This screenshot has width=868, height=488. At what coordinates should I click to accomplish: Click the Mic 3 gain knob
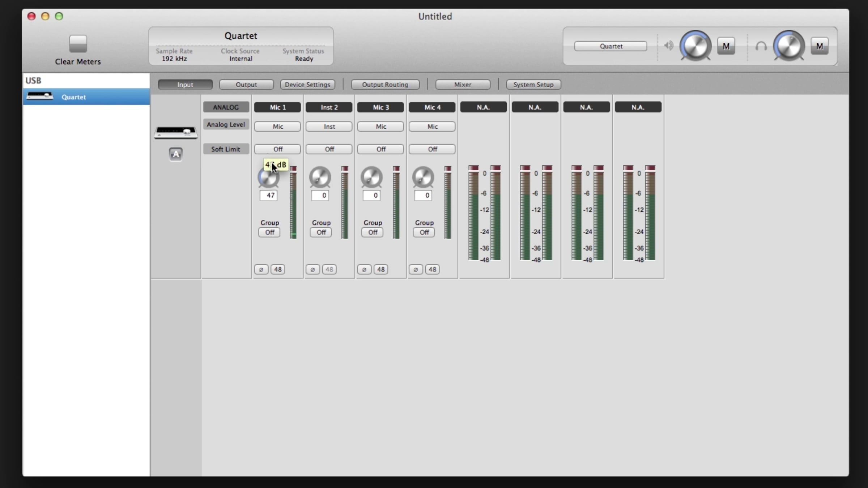[x=371, y=177]
